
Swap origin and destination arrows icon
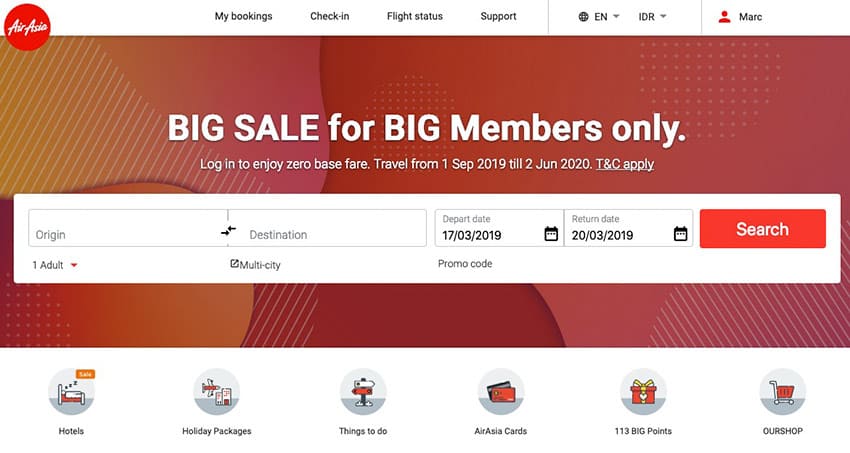pos(228,231)
